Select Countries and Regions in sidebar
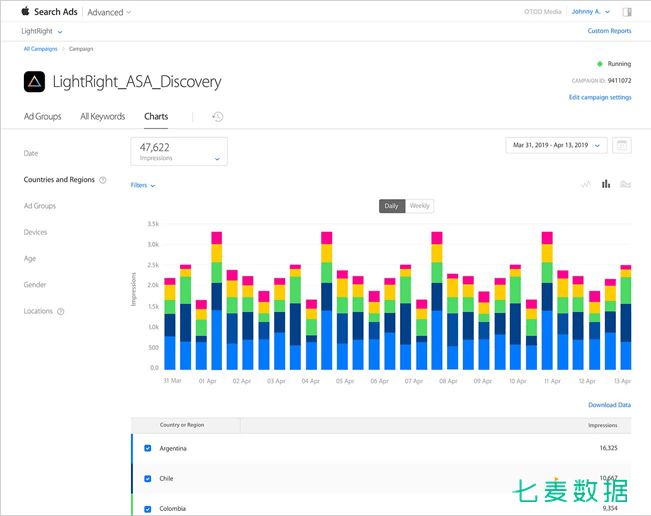Screen dimensions: 651x516 pos(59,180)
